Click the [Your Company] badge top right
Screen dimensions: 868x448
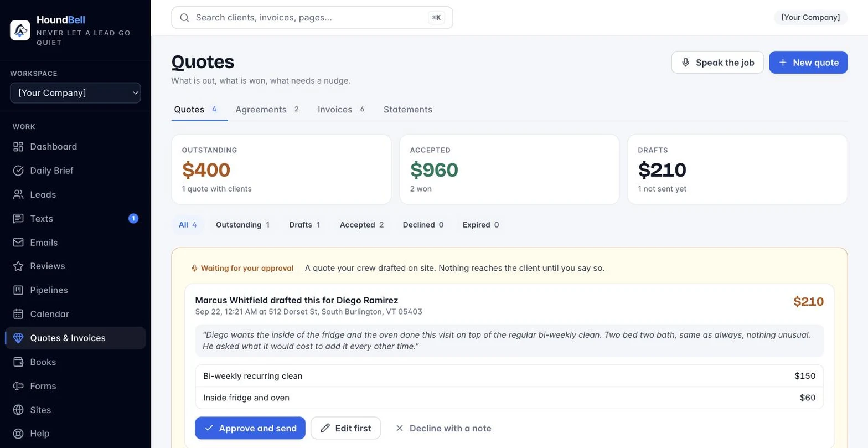(x=810, y=18)
